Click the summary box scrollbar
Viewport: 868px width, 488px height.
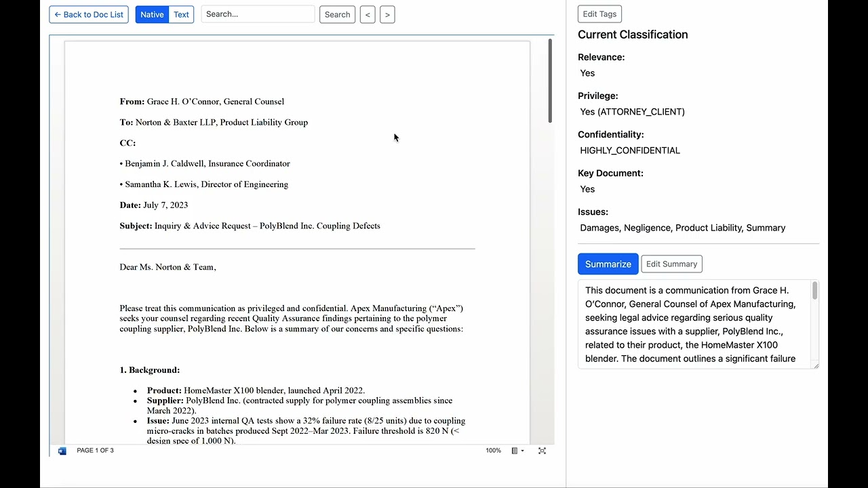point(814,291)
